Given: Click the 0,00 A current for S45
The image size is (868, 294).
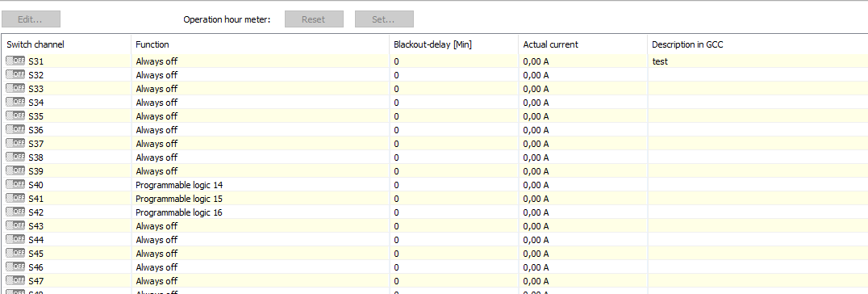Looking at the screenshot, I should tap(536, 254).
